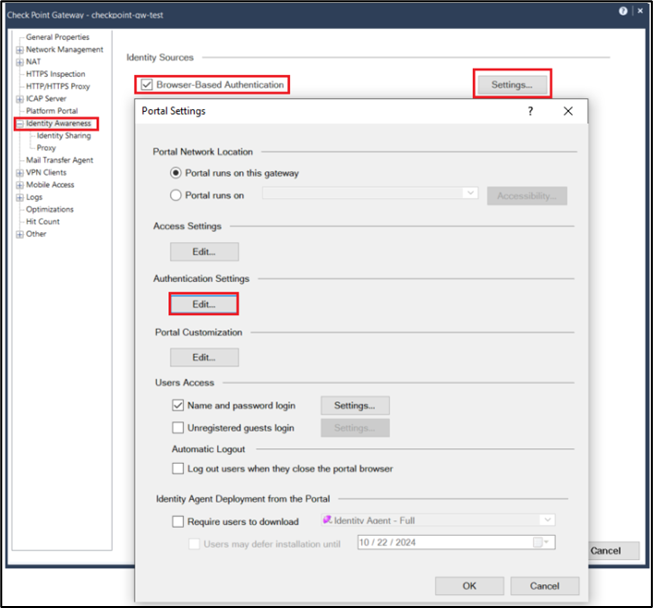Click Settings next to Browser-Based Authentication
The width and height of the screenshot is (653, 608).
tap(513, 85)
